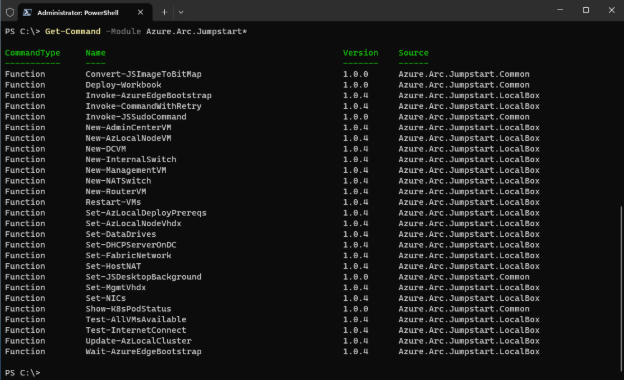
Task: Click New-InternalSwitch function name
Action: (x=131, y=160)
